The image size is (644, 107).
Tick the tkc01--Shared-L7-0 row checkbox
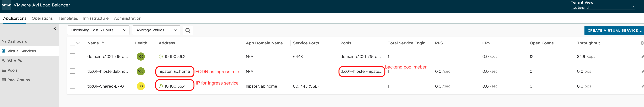tap(72, 86)
